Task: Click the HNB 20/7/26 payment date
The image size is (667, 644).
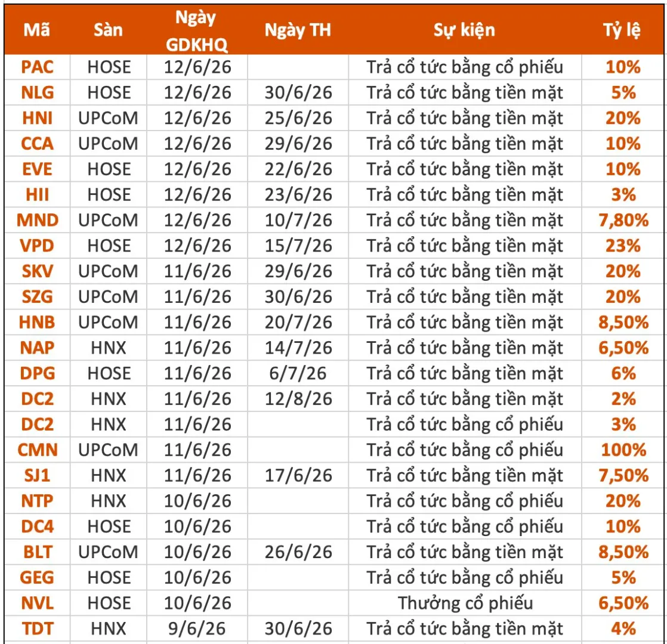Action: click(x=298, y=322)
